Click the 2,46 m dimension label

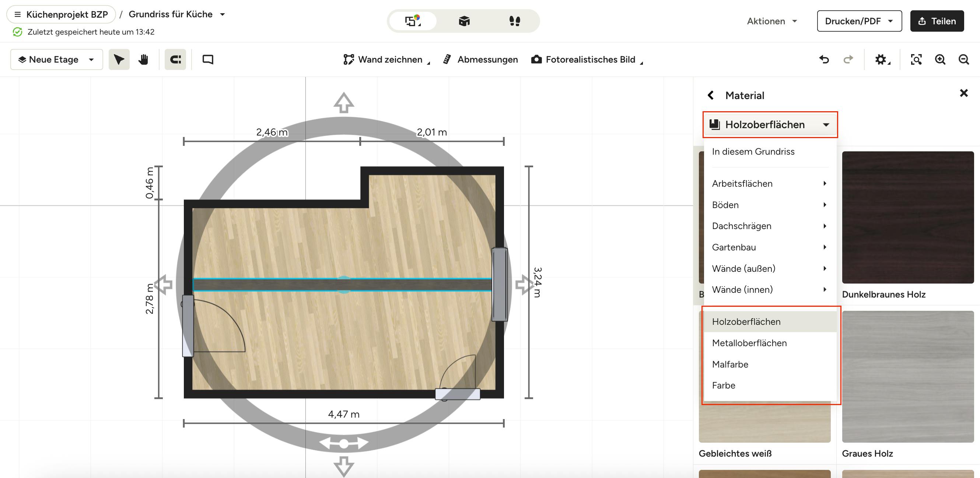272,132
